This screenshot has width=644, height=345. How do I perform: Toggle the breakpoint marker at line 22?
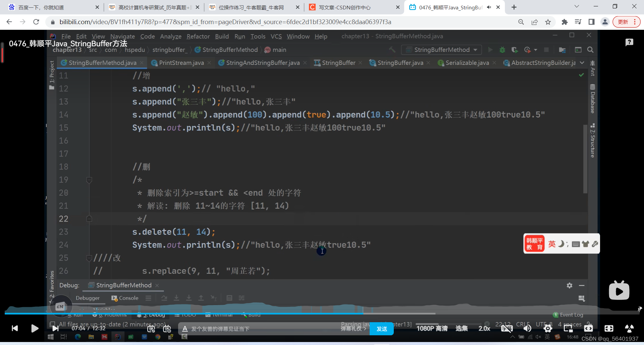coord(89,219)
